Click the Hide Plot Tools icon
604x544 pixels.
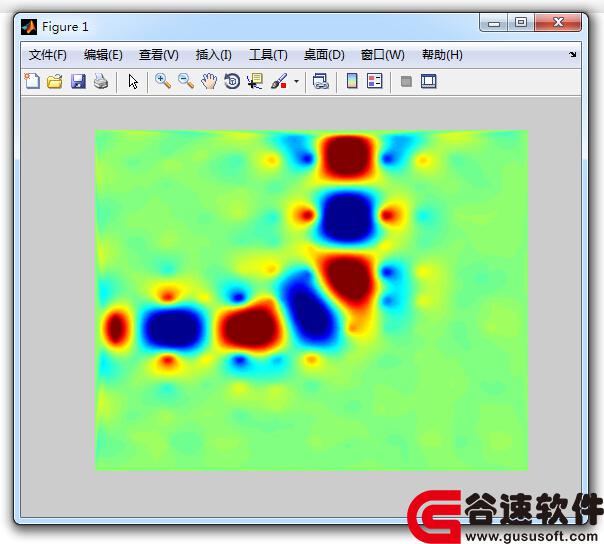pos(406,81)
